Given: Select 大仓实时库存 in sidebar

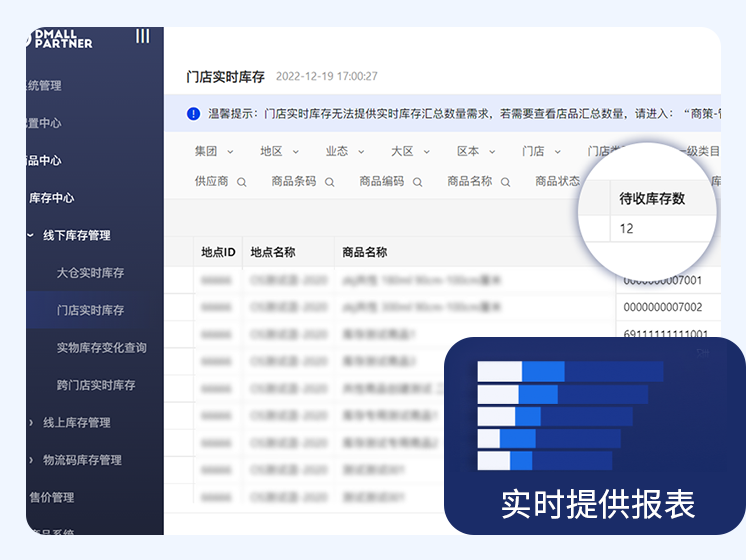Looking at the screenshot, I should pyautogui.click(x=90, y=273).
